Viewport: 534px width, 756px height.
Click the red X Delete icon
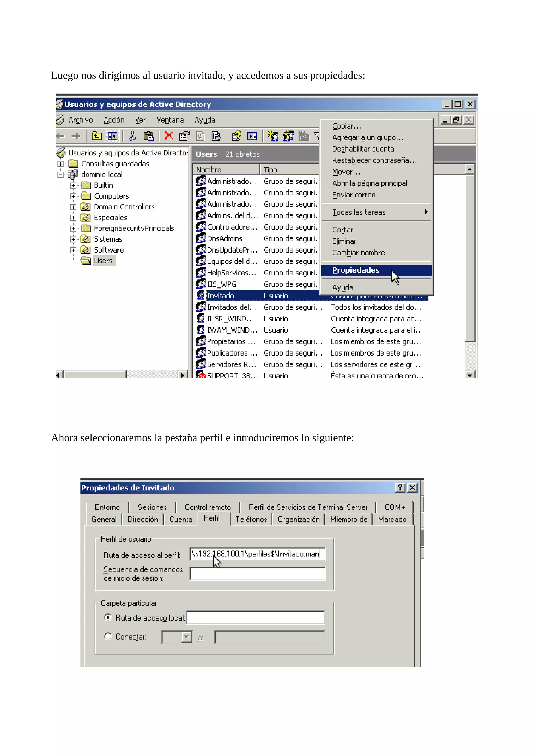(168, 136)
